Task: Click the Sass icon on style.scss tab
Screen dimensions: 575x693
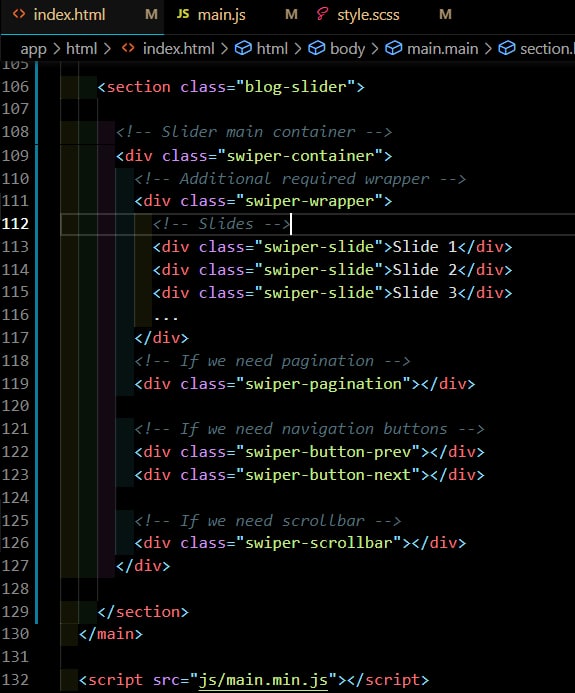Action: click(x=322, y=14)
